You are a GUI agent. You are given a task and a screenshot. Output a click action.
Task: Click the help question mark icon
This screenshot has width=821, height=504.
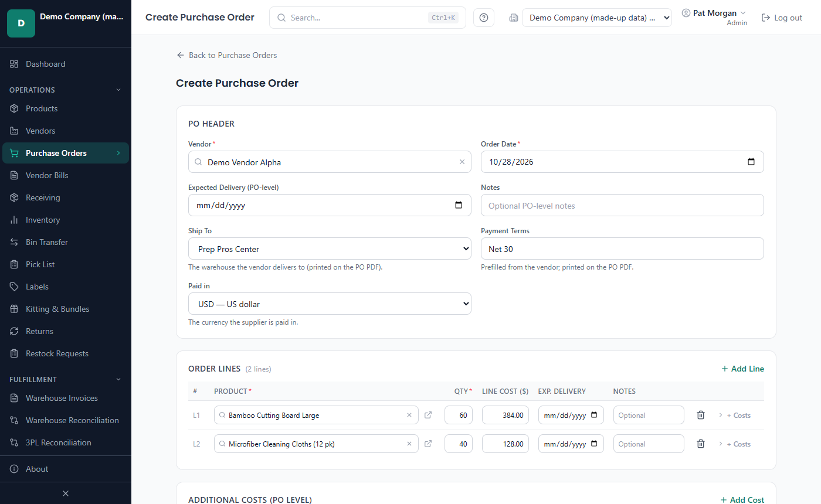(484, 18)
